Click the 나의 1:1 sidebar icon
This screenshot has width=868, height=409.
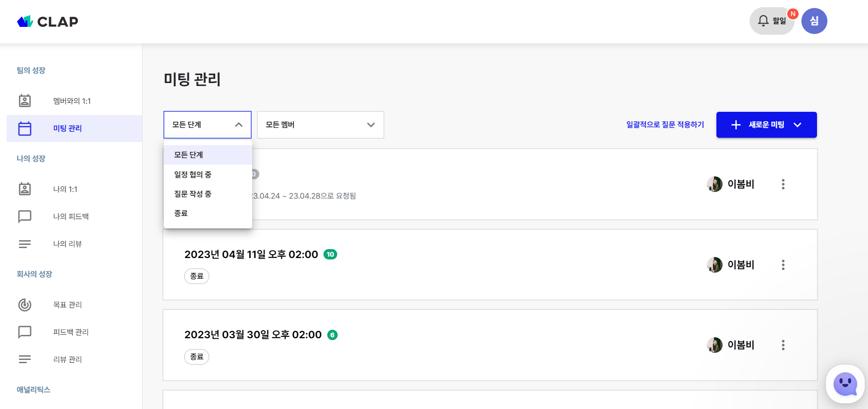coord(25,189)
